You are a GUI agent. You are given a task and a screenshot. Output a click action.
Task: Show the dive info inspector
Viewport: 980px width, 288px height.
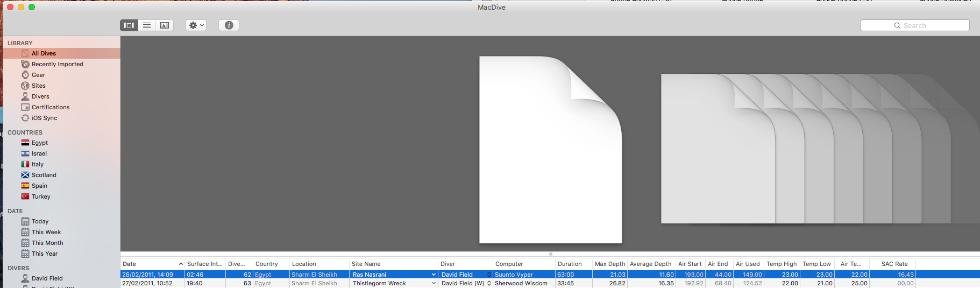click(x=229, y=25)
